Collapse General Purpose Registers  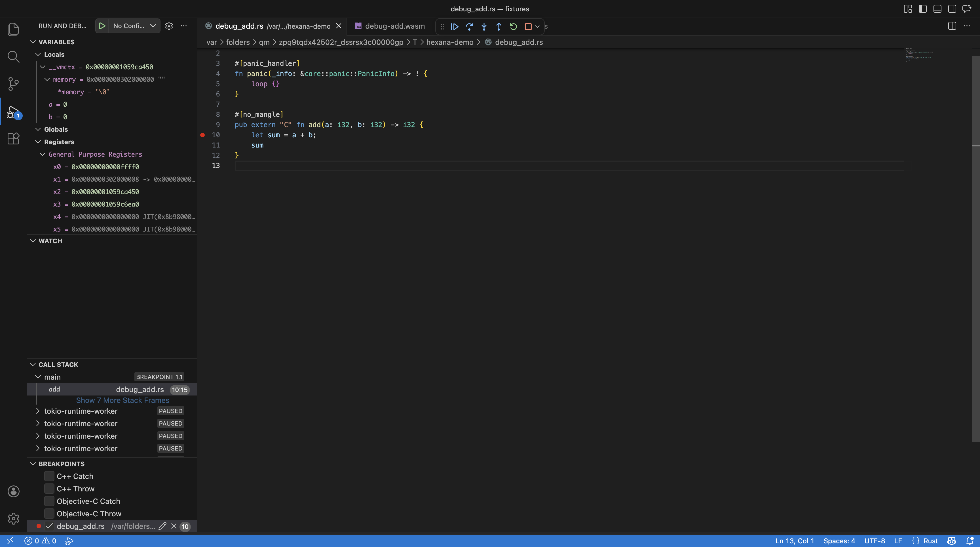pos(43,154)
